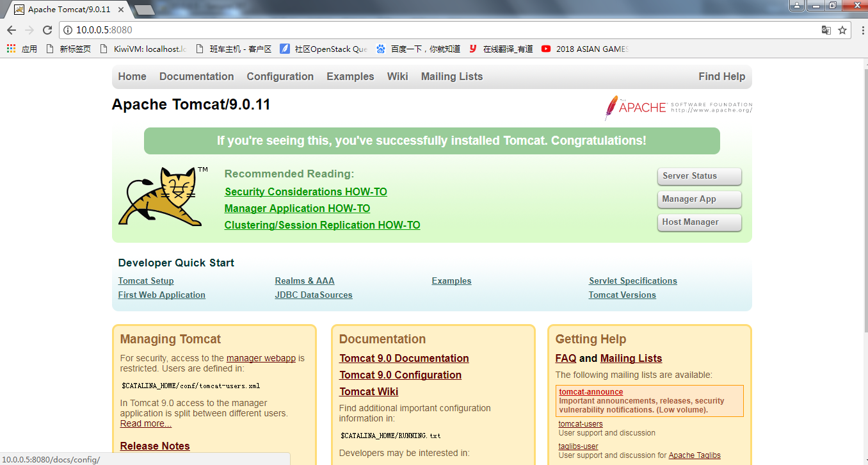868x465 pixels.
Task: Open Clustering/Session Replication HOW-TO link
Action: [x=323, y=225]
